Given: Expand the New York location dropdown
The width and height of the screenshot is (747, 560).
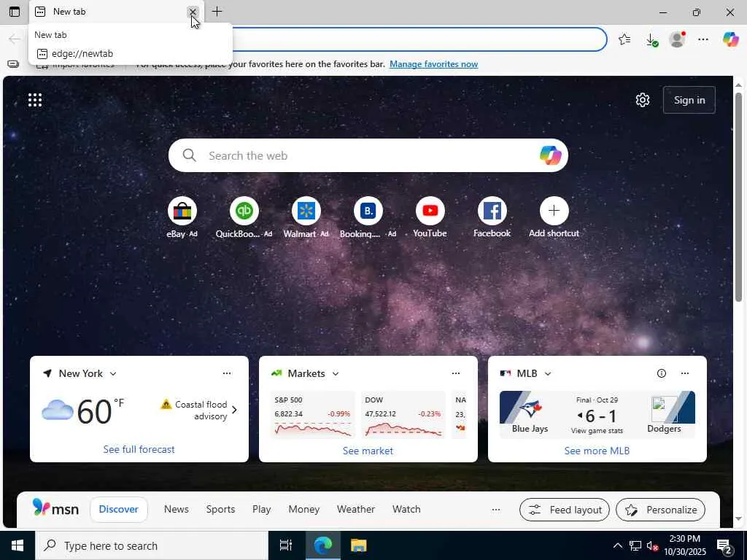Looking at the screenshot, I should click(x=113, y=374).
